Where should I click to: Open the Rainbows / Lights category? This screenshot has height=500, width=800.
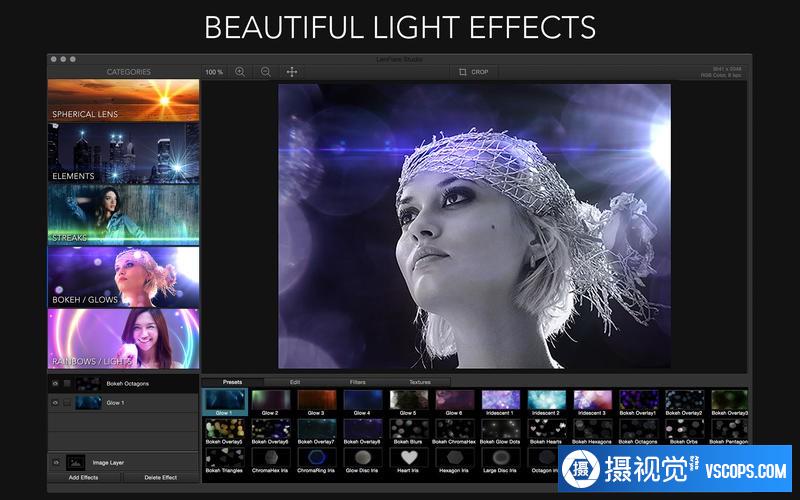click(x=123, y=338)
